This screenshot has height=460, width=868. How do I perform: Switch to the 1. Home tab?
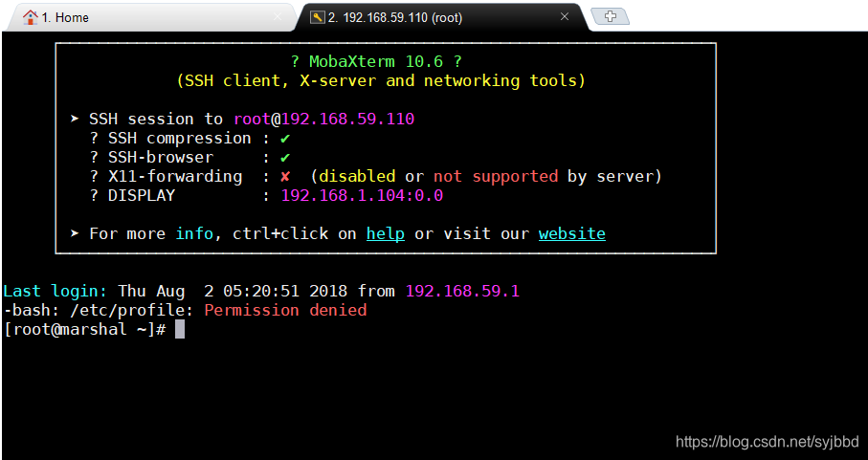[149, 17]
